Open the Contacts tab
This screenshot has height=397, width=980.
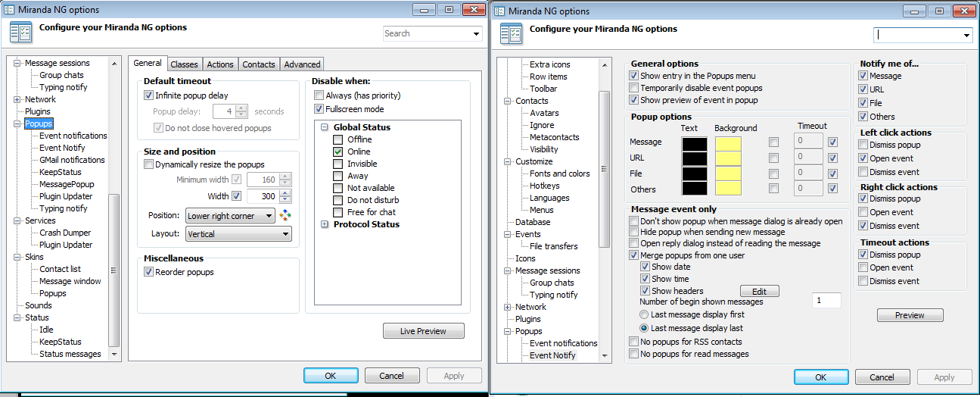point(259,64)
